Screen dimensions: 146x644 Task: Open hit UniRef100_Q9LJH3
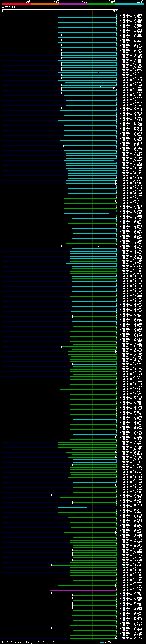pyautogui.click(x=131, y=170)
